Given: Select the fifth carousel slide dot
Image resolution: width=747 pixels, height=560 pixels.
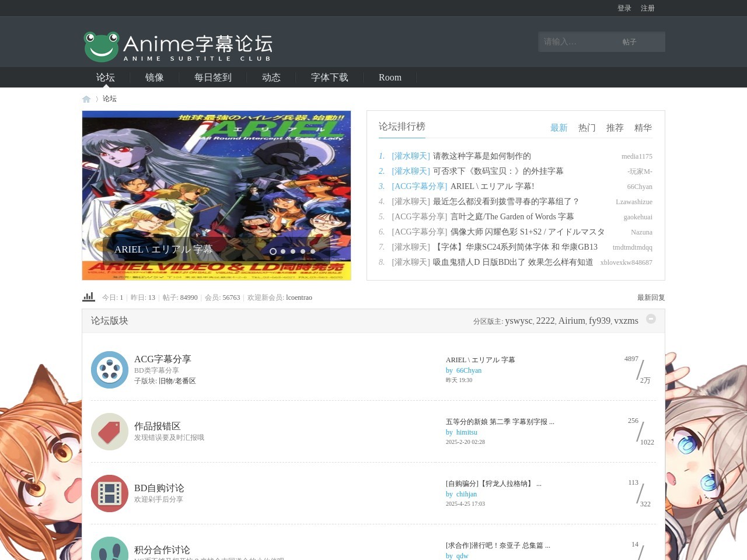Looking at the screenshot, I should pyautogui.click(x=313, y=251).
